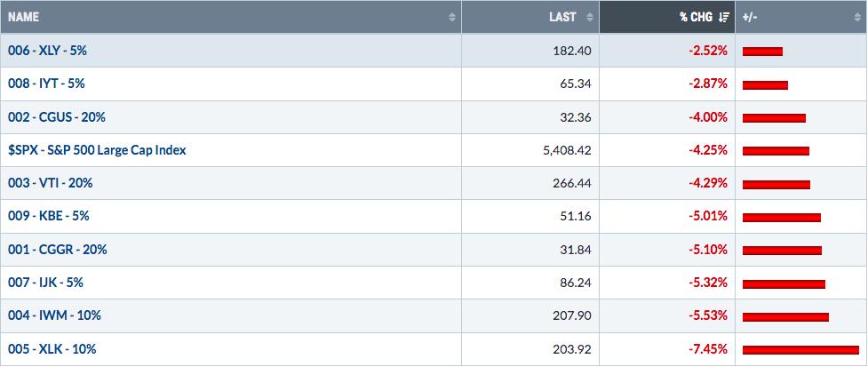The image size is (868, 367).
Task: Click the 5,408.42 last price for $SPX
Action: coord(568,150)
